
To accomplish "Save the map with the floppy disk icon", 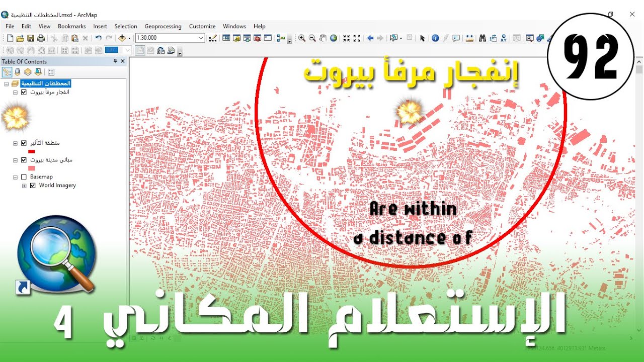I will (31, 38).
